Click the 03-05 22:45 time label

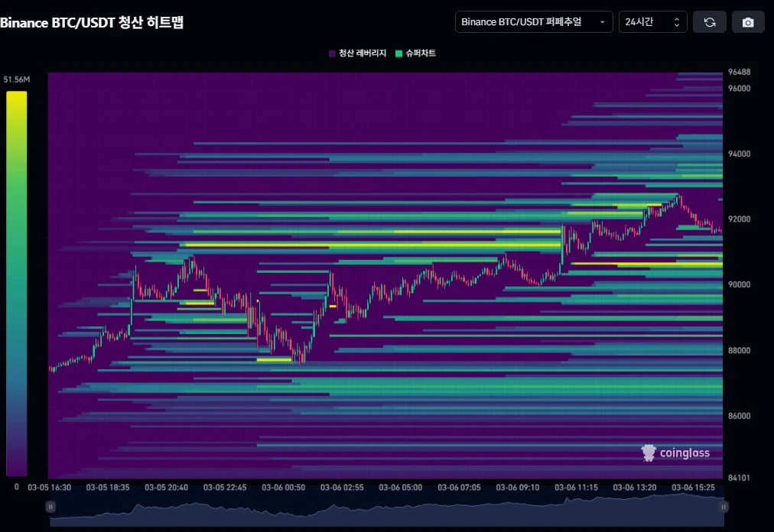[225, 488]
